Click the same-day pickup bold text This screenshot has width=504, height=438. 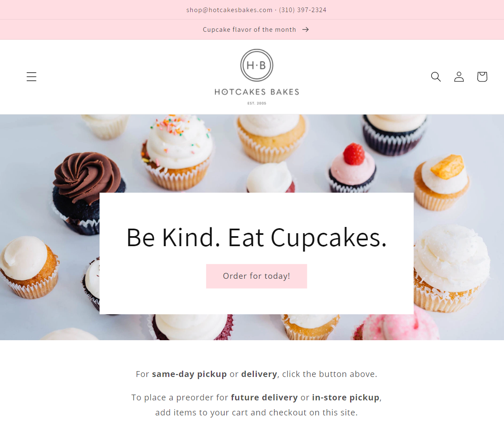(189, 374)
